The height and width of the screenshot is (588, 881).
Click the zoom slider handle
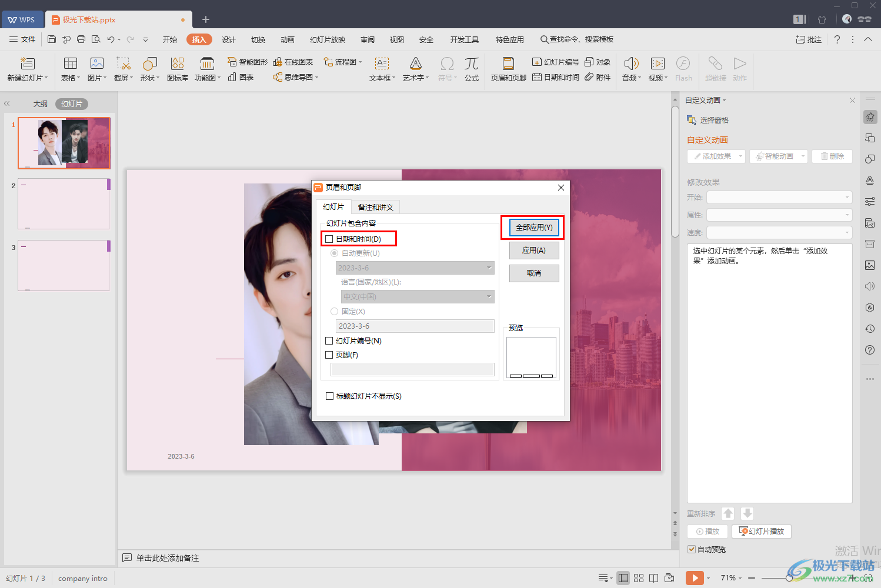789,578
